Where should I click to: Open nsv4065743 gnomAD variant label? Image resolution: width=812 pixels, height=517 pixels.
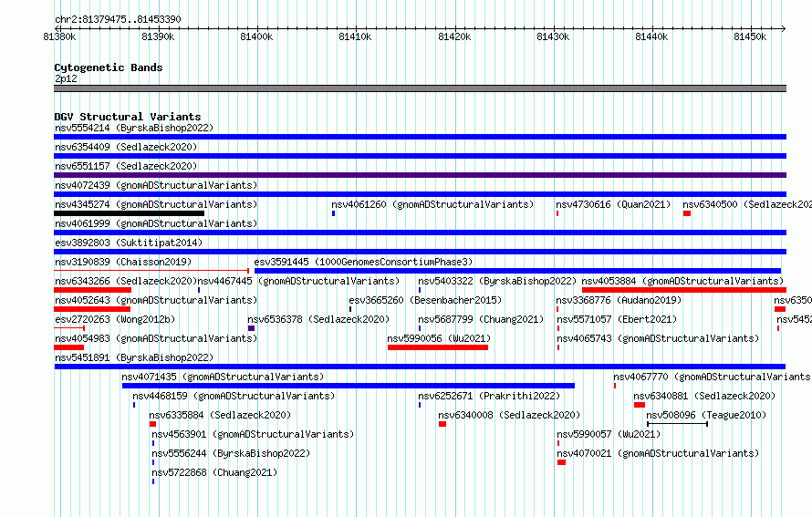click(658, 338)
